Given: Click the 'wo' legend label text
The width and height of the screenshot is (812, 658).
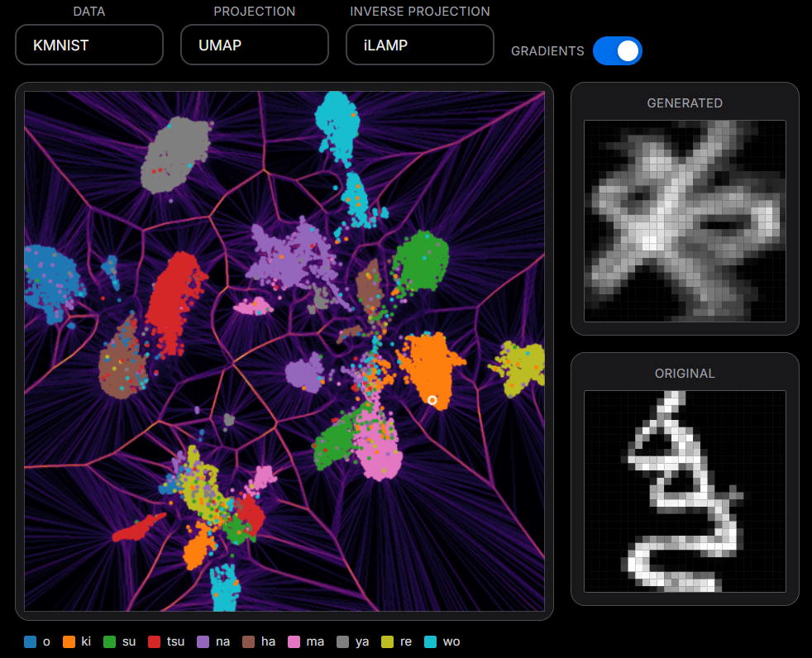Looking at the screenshot, I should (x=451, y=642).
